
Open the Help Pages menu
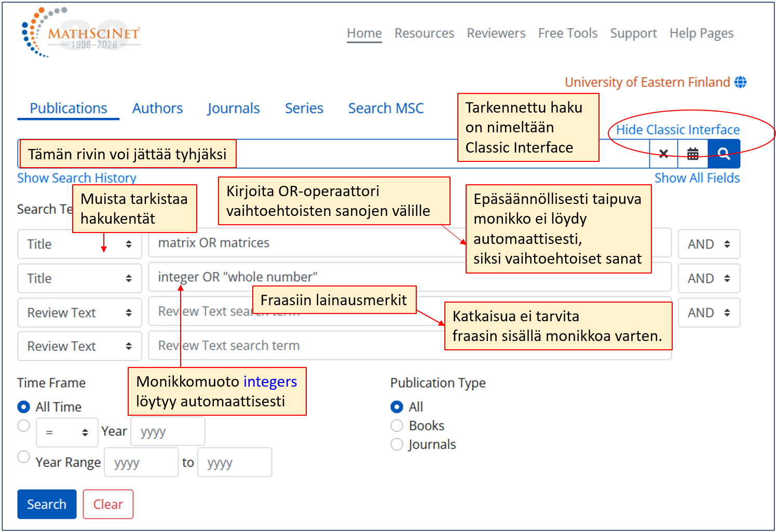click(x=702, y=33)
